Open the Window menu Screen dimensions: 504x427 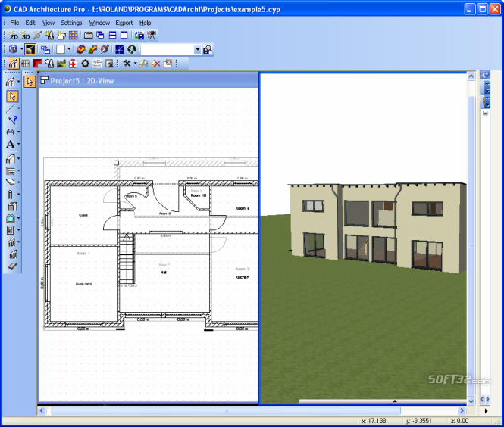pyautogui.click(x=99, y=23)
